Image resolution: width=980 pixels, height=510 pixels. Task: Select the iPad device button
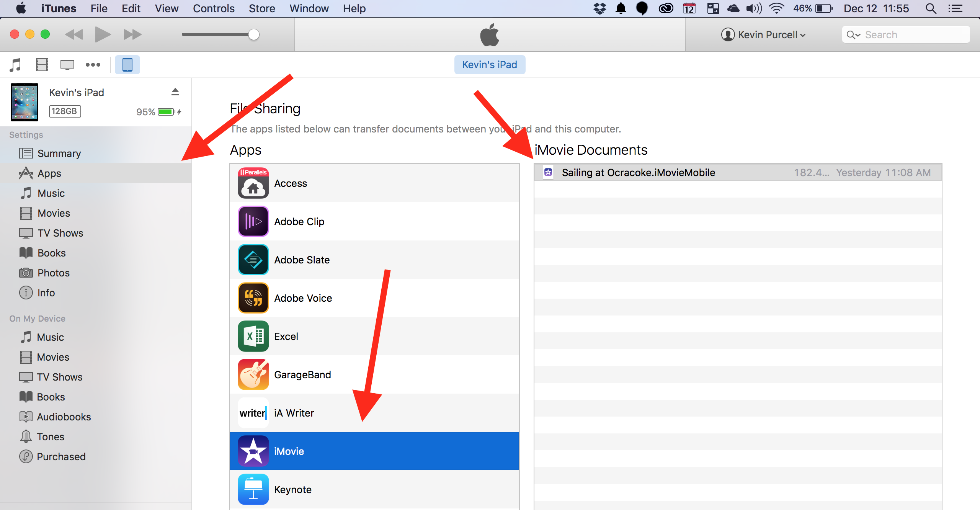point(127,65)
